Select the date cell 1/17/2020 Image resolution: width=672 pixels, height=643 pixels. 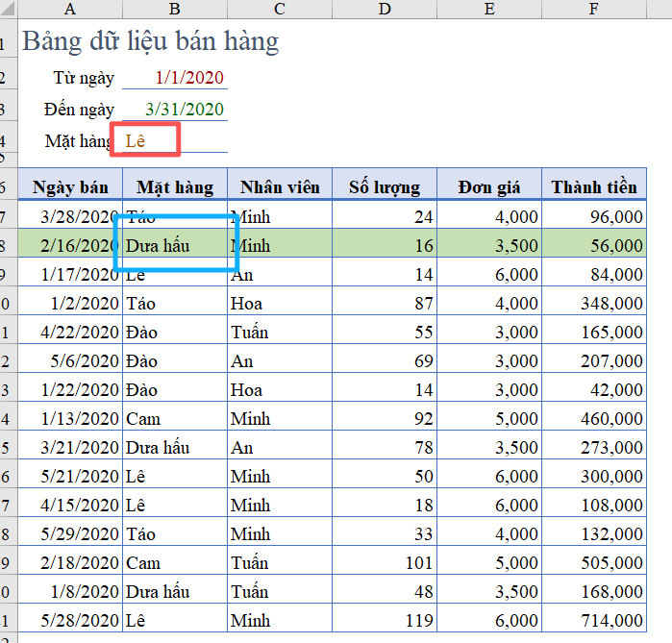[x=70, y=274]
